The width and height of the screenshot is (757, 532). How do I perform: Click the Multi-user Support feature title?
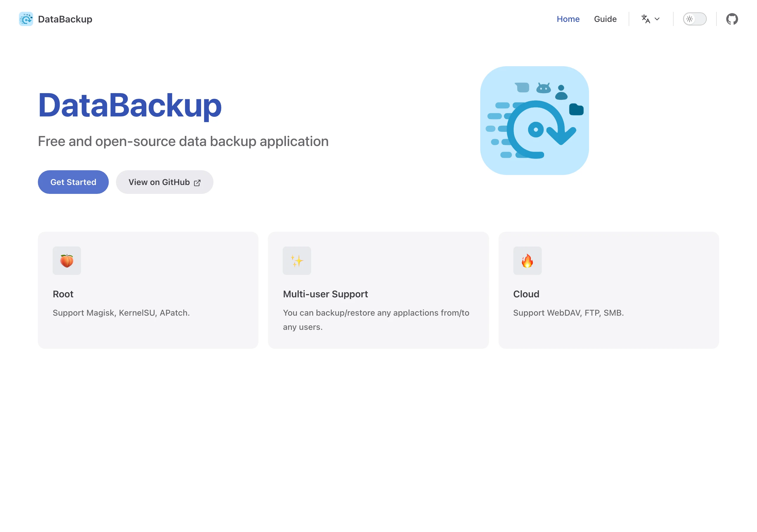pos(325,294)
